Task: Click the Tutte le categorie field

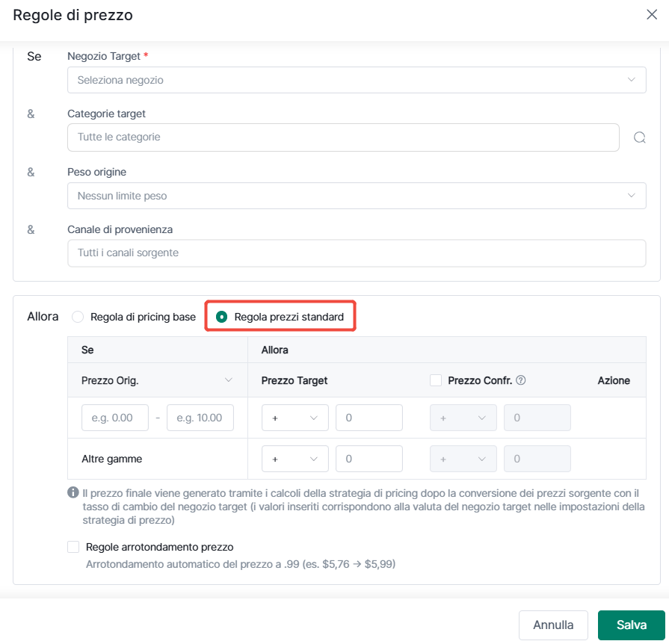Action: (x=343, y=137)
